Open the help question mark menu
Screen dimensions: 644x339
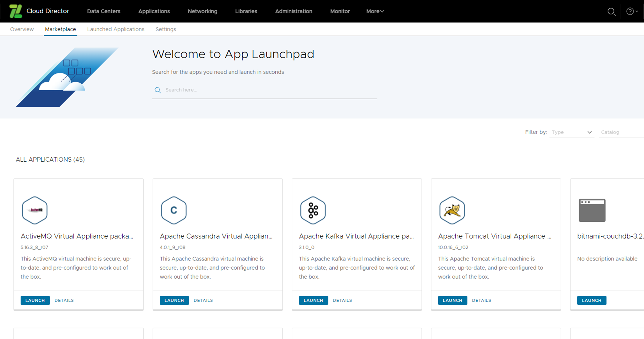[630, 12]
